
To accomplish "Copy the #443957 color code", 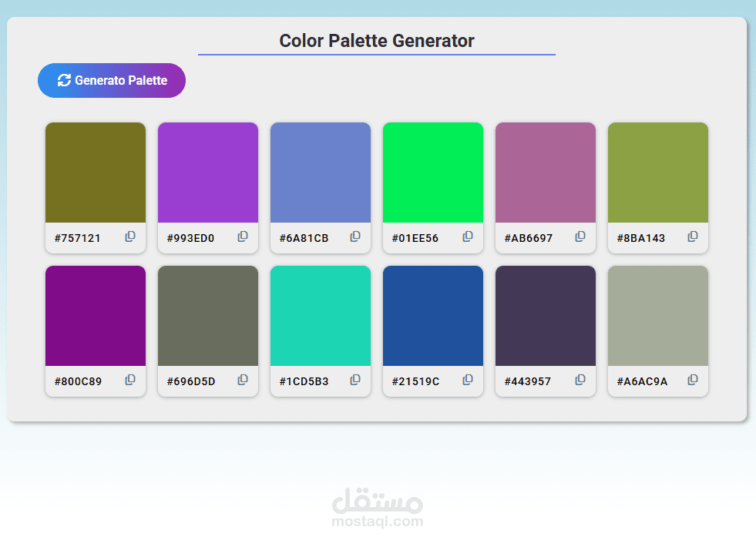I will tap(580, 380).
